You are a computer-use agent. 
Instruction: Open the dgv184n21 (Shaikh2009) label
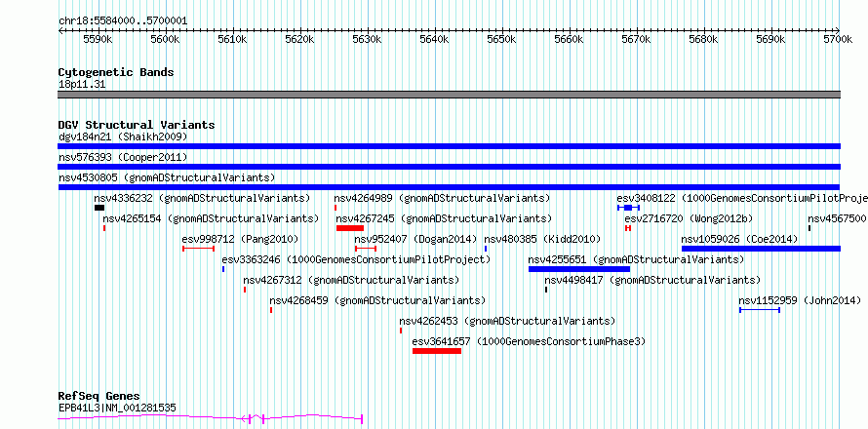pyautogui.click(x=123, y=136)
